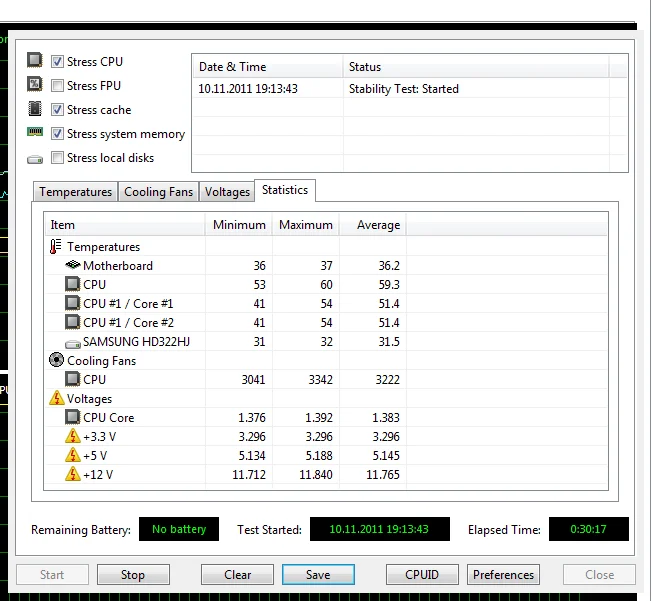Uncheck the Stress cache checkbox

click(57, 110)
